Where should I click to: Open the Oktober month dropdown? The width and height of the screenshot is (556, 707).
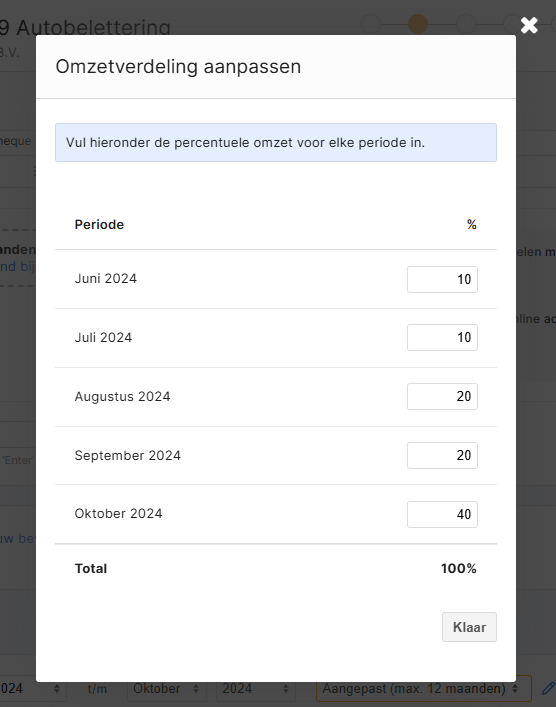(165, 689)
